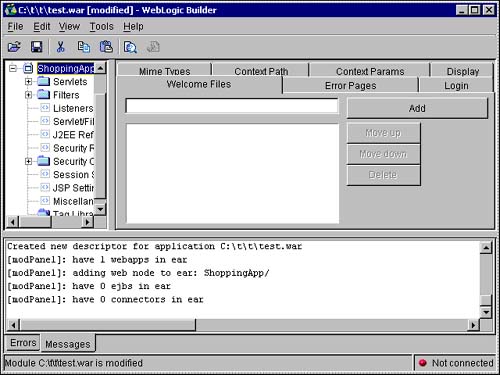Click the Session Settings node icon

(x=45, y=174)
